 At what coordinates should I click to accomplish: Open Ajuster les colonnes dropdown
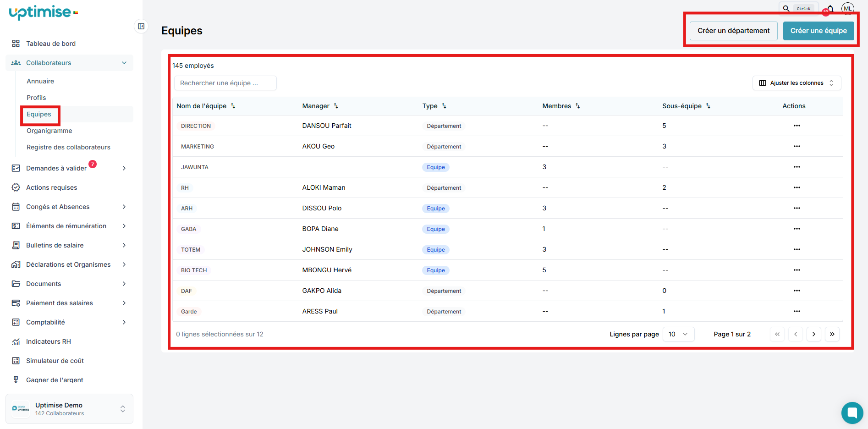797,83
